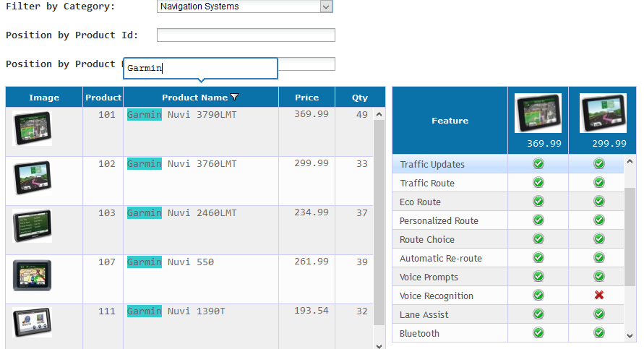The width and height of the screenshot is (644, 349).
Task: Click price 261.99 in the product grid
Action: pos(312,262)
